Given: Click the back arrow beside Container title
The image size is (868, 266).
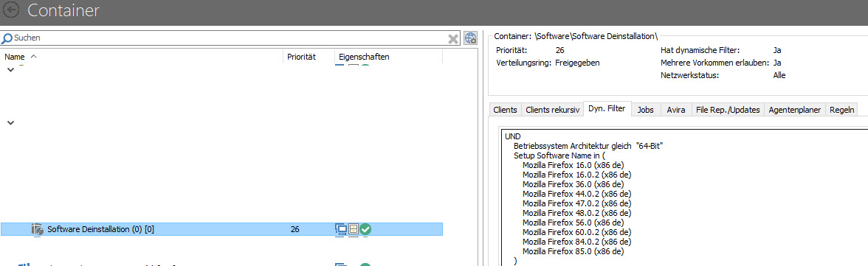Looking at the screenshot, I should (x=10, y=10).
